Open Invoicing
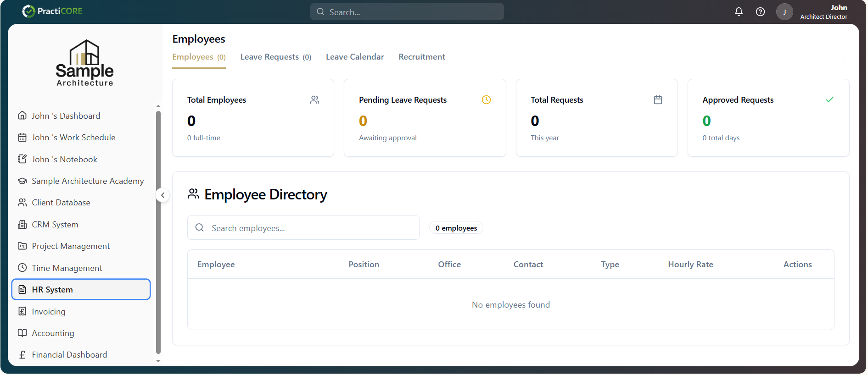Screen dimensions: 868x375 [x=81, y=311]
